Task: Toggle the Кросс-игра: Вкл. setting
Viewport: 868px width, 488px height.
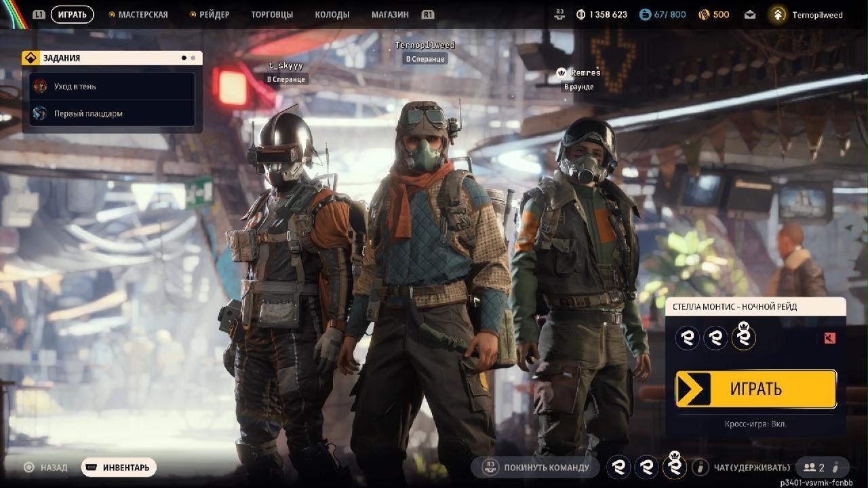Action: click(x=756, y=424)
